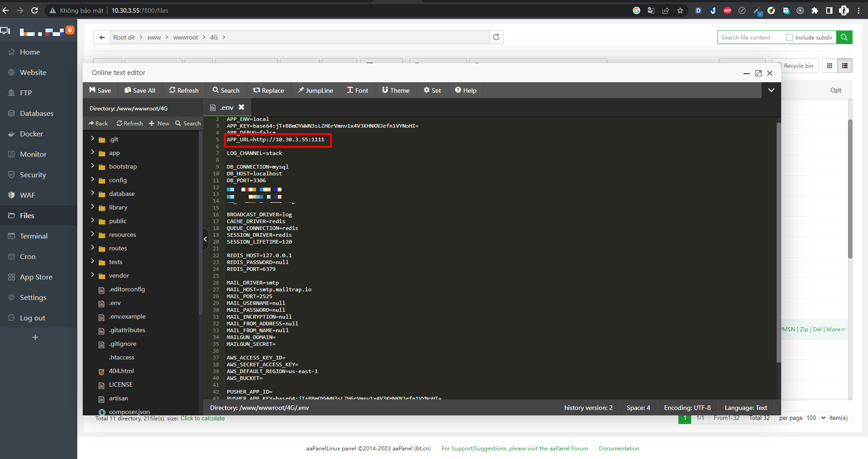
Task: Open the Documentation link in footer
Action: click(619, 448)
